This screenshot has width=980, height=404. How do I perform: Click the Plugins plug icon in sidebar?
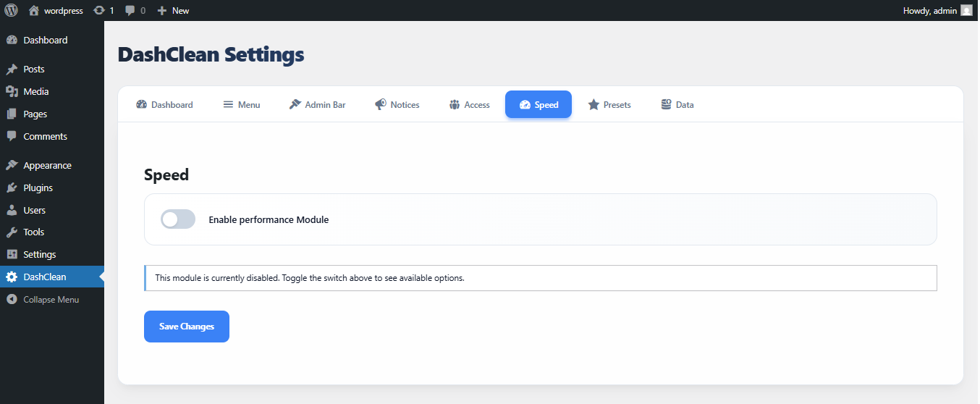click(12, 188)
